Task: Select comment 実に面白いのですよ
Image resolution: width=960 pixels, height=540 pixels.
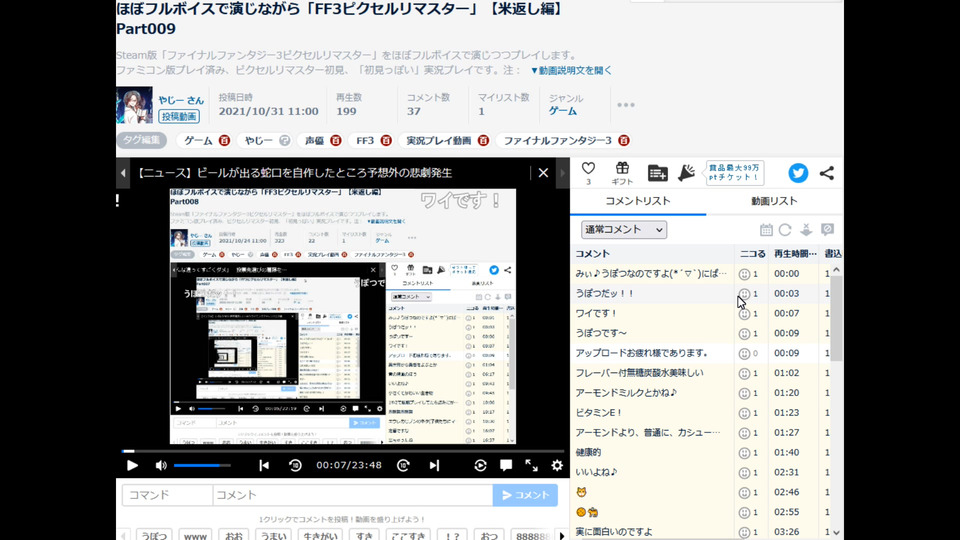Action: coord(613,531)
